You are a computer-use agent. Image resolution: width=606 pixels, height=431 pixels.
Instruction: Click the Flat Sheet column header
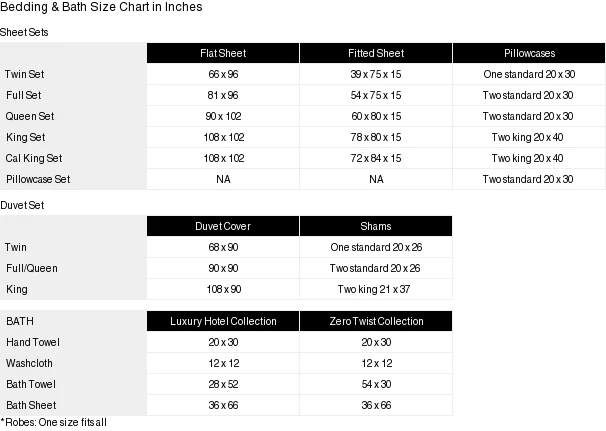223,53
